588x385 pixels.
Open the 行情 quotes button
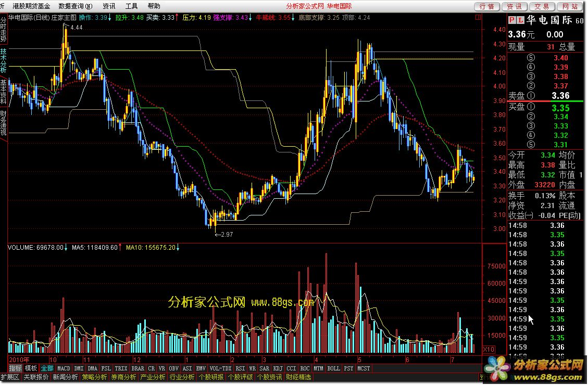[x=487, y=6]
